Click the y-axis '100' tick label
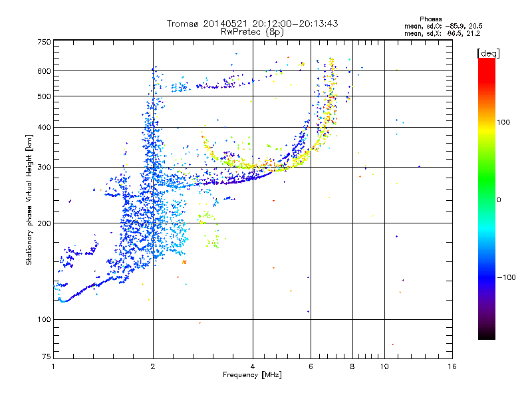 pos(44,320)
